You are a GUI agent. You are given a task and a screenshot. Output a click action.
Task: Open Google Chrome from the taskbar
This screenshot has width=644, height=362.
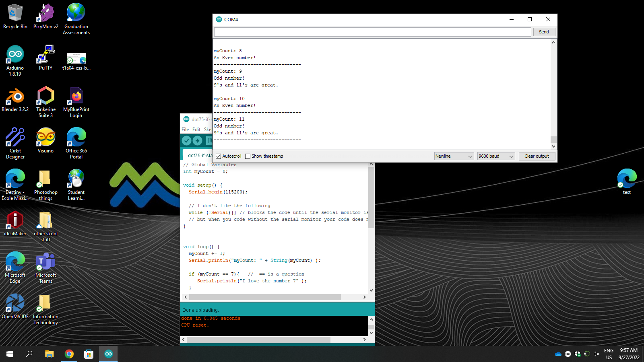[x=69, y=354]
